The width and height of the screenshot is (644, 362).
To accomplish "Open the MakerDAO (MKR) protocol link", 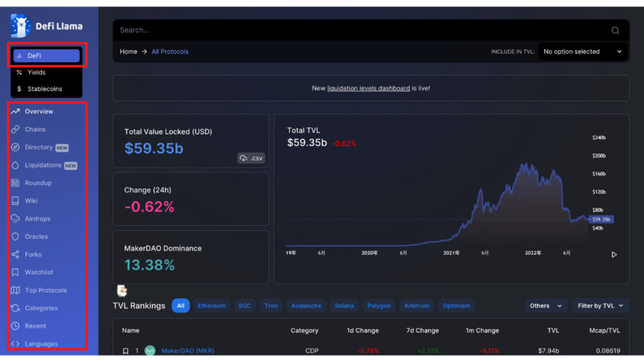I will pyautogui.click(x=187, y=351).
